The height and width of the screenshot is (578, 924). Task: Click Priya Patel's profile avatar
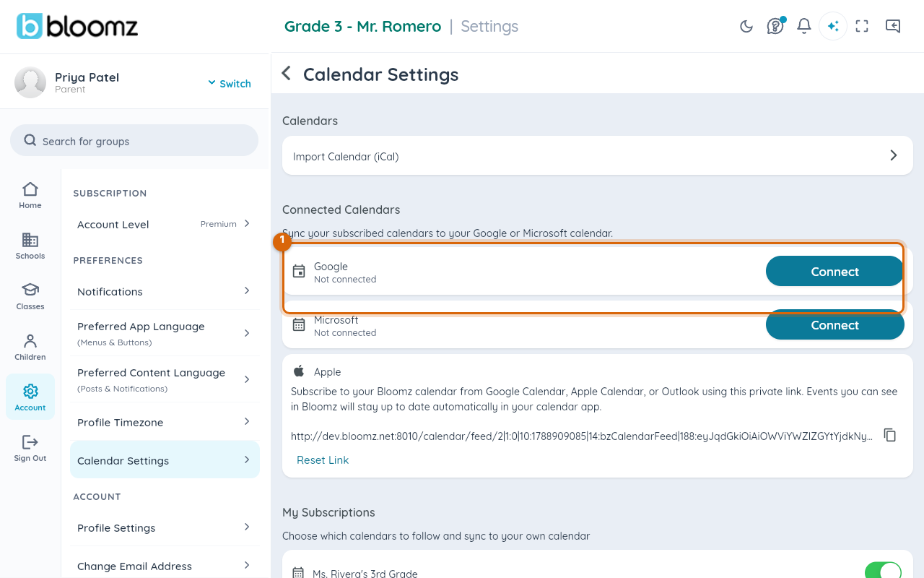tap(30, 82)
